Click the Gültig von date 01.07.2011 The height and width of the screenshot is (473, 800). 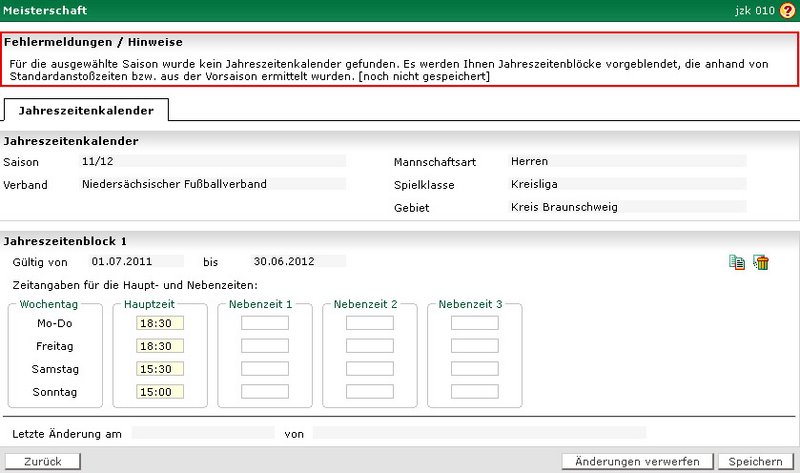133,262
